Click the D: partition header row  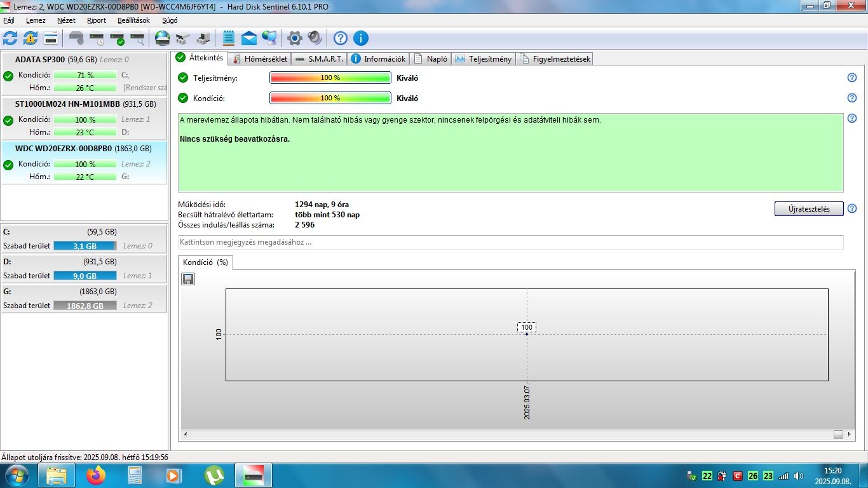[x=84, y=262]
